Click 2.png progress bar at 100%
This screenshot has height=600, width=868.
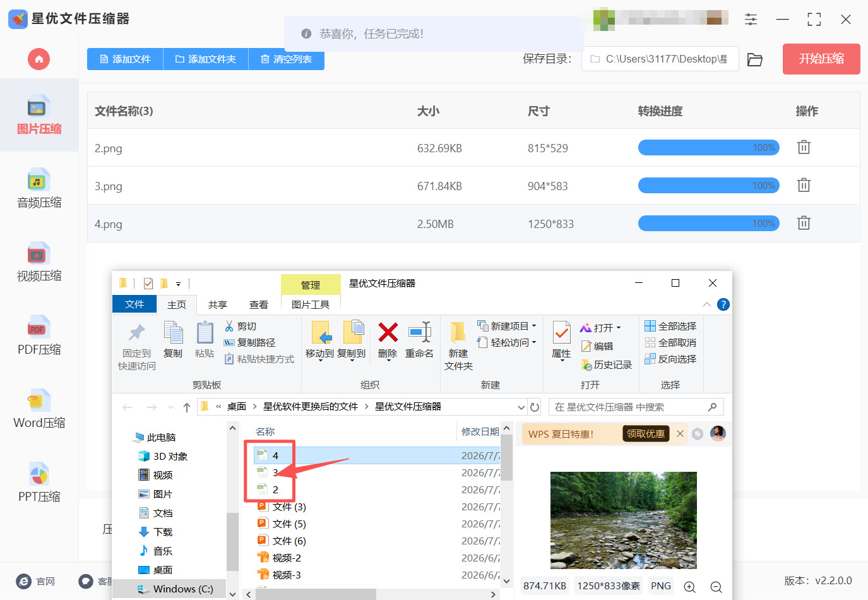coord(709,147)
